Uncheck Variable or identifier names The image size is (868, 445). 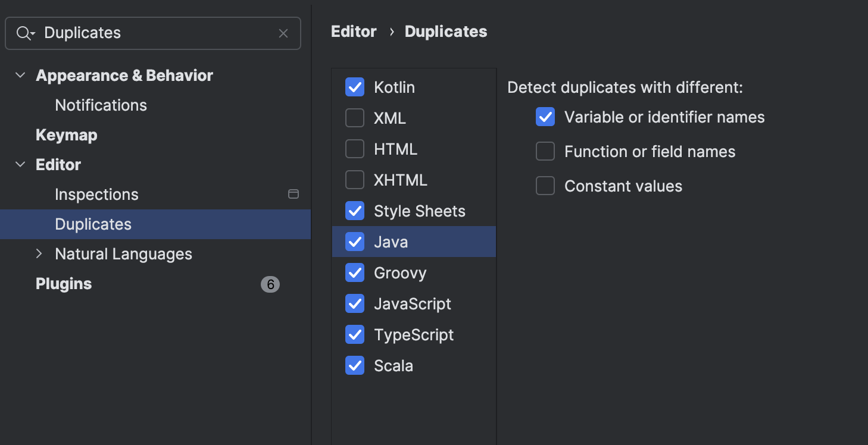545,117
